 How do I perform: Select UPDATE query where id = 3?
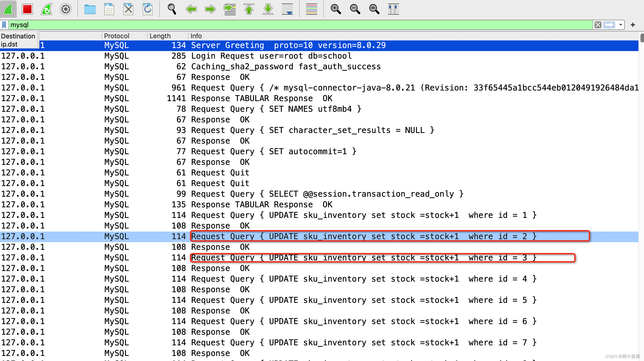pos(319,258)
